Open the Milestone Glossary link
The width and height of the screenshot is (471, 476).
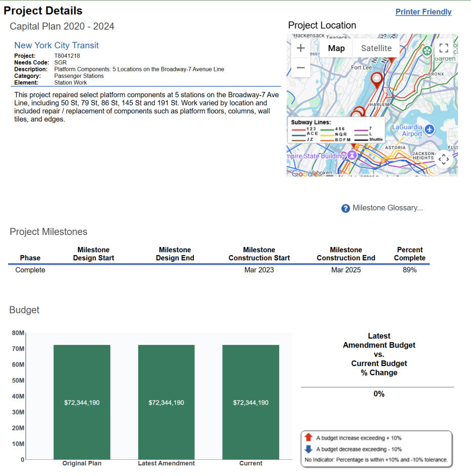387,208
